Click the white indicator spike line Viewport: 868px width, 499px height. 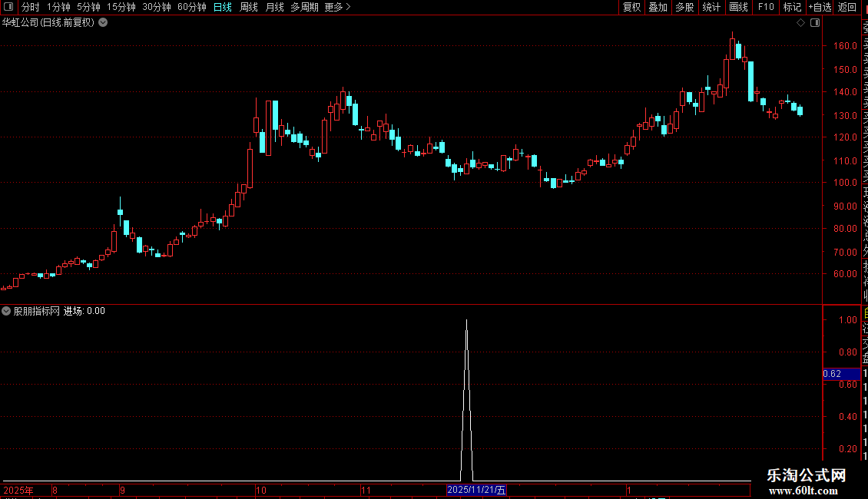(x=467, y=398)
